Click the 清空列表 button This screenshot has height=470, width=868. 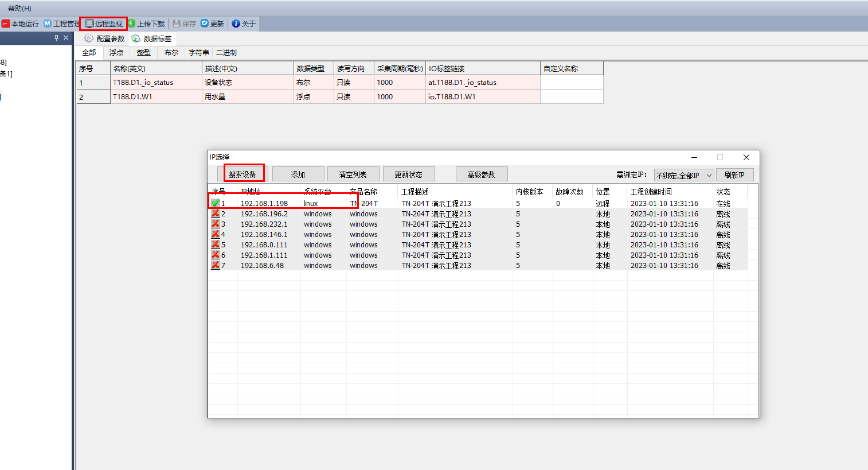(x=353, y=174)
